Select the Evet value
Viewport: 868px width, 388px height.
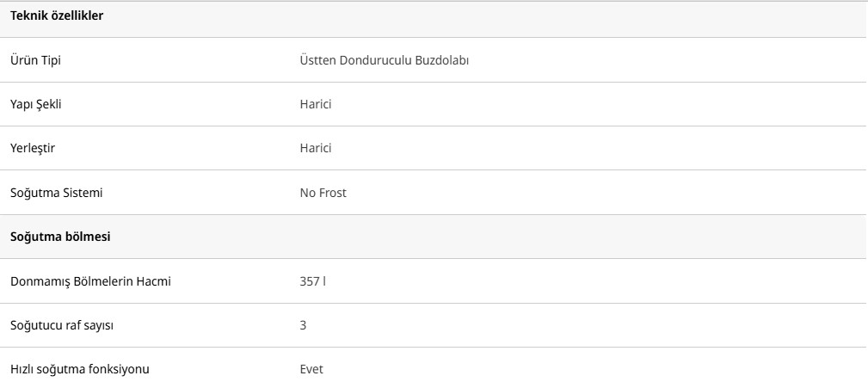(x=311, y=369)
